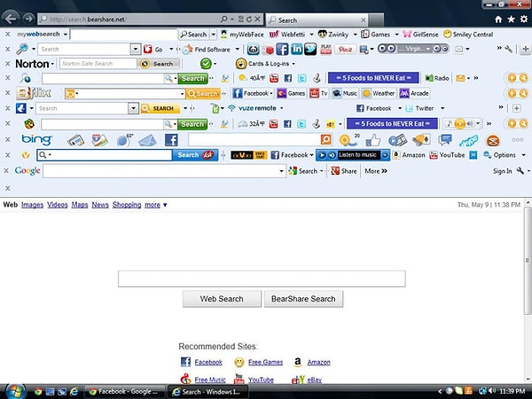
Task: Close the Norton toolbar with its X
Action: [x=7, y=64]
